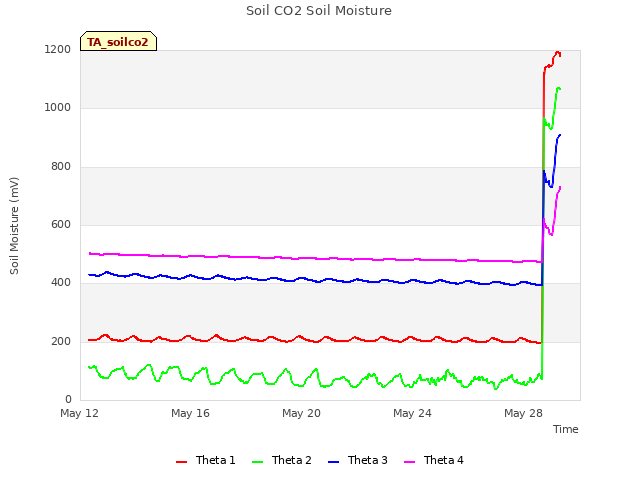Click the green Theta 2 legend swatch
Image resolution: width=640 pixels, height=480 pixels.
tap(257, 462)
